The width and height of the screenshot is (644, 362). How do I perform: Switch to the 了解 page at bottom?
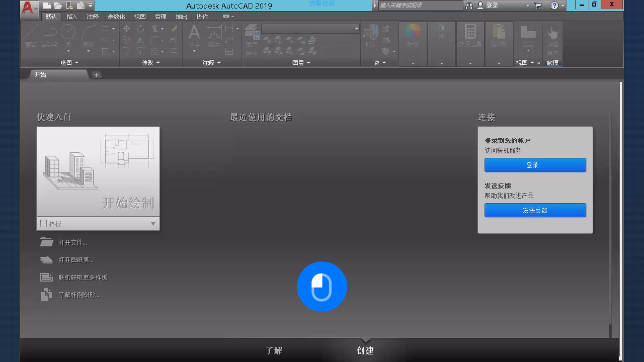tap(274, 350)
